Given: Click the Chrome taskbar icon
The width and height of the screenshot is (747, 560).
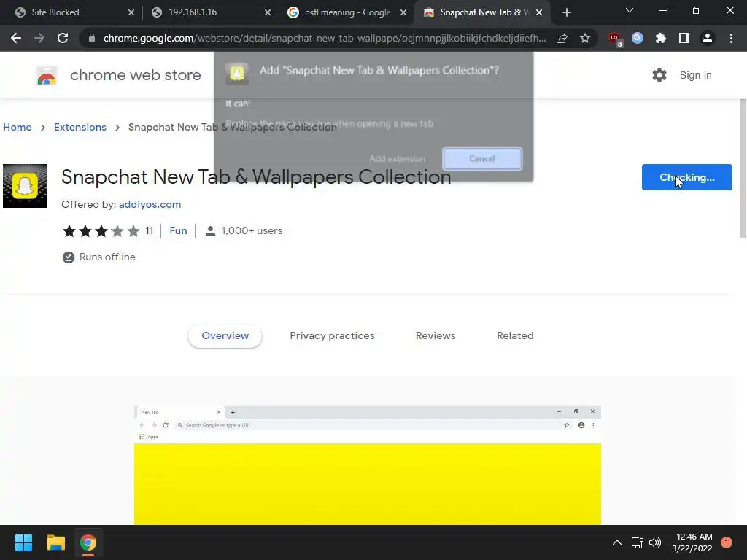Looking at the screenshot, I should pyautogui.click(x=88, y=542).
